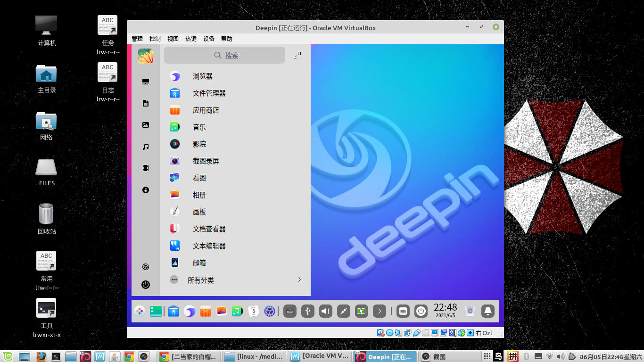Open Documents folder from launcher sidebar
The height and width of the screenshot is (362, 644).
point(146,103)
